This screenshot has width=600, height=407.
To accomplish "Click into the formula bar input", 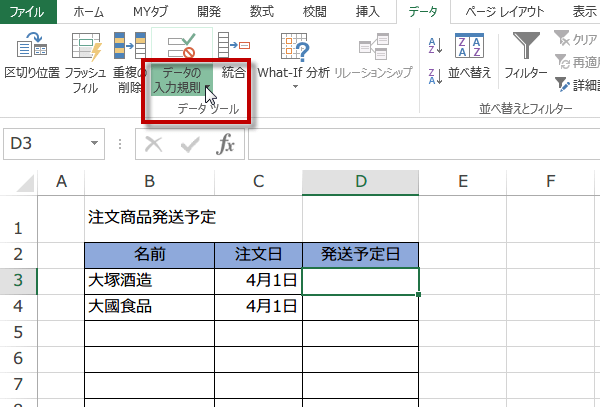I will (424, 144).
